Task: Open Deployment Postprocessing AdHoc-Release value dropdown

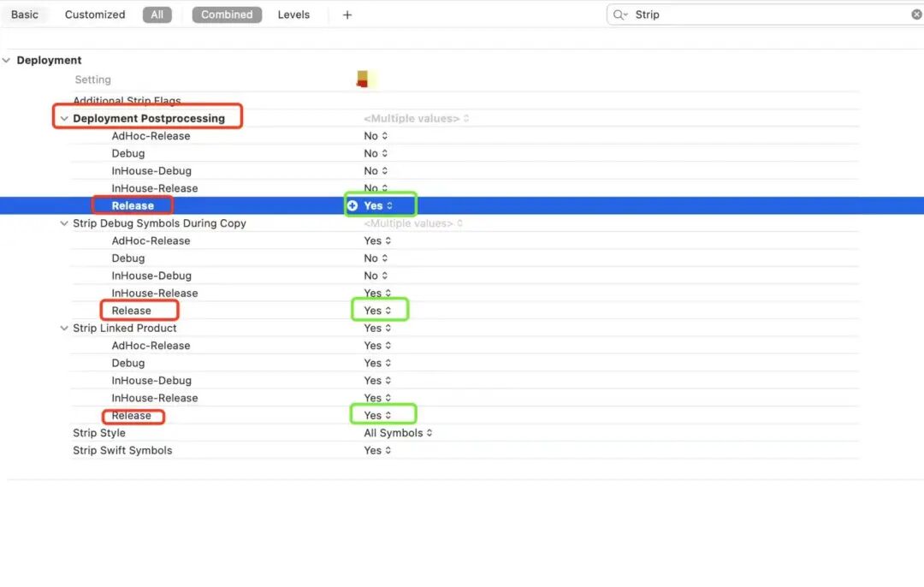Action: point(376,136)
